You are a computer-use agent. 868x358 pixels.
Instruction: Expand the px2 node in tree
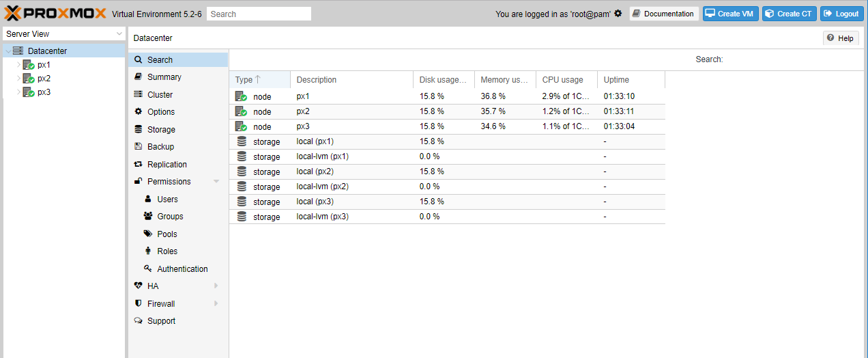[x=18, y=79]
